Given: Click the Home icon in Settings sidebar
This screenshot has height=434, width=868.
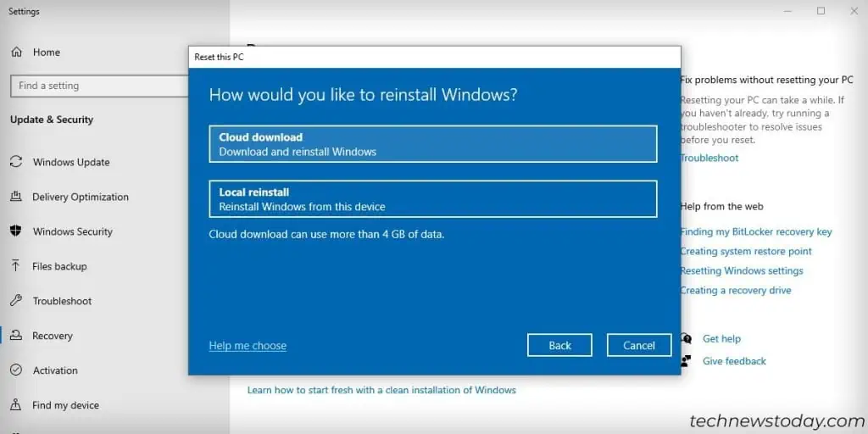Looking at the screenshot, I should [x=17, y=52].
